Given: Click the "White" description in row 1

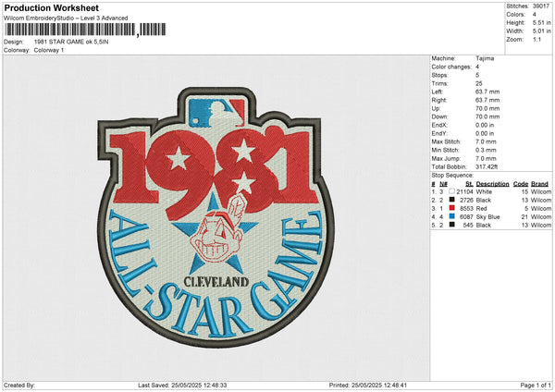Looking at the screenshot, I should pos(484,191).
